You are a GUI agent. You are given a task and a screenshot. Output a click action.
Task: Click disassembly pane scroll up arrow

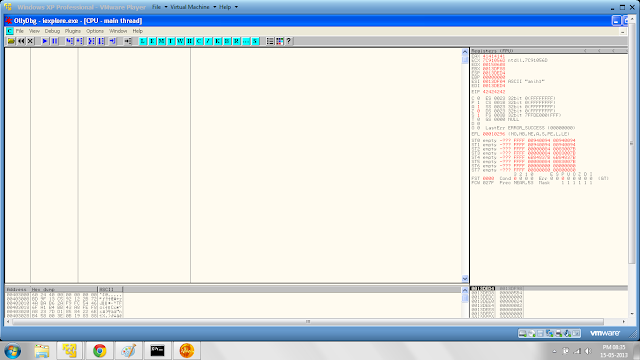(464, 52)
